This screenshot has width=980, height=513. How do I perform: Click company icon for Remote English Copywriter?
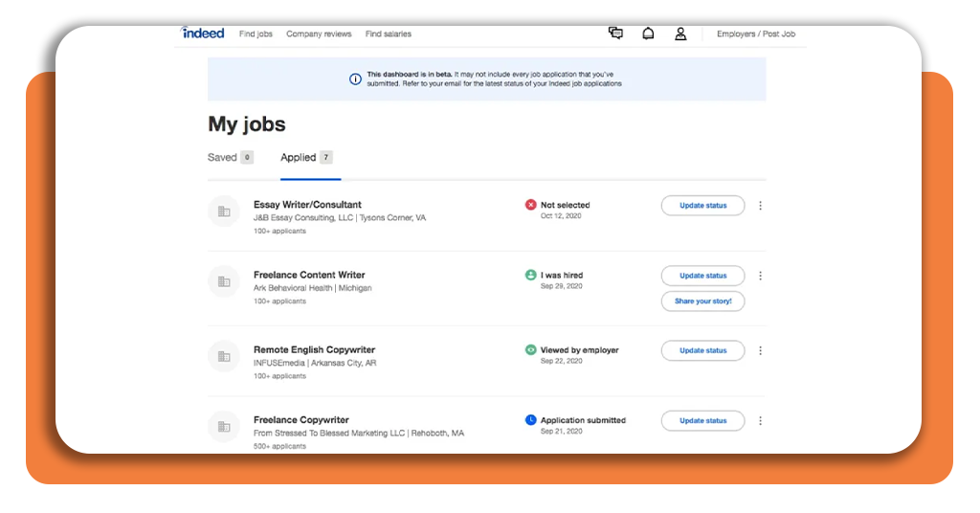tap(224, 357)
